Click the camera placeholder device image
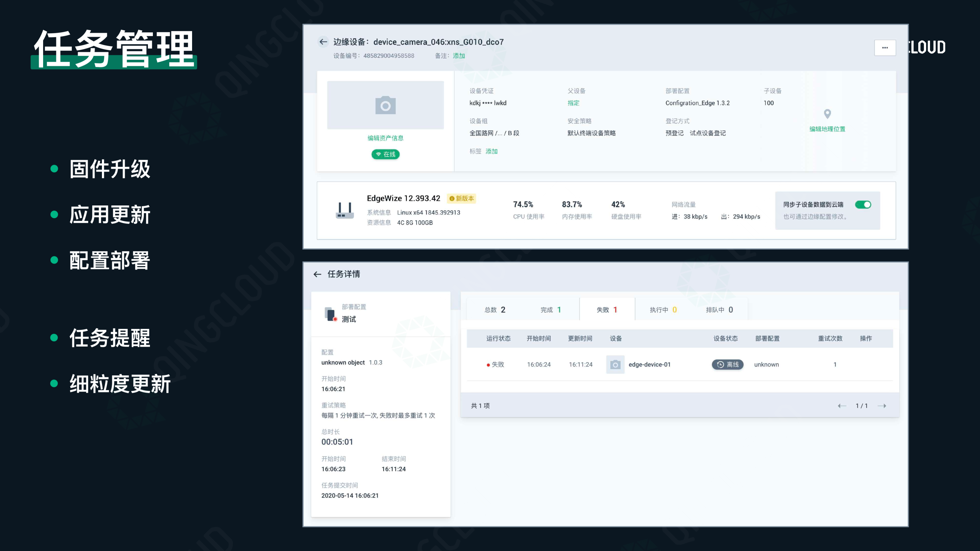Image resolution: width=980 pixels, height=551 pixels. tap(385, 105)
